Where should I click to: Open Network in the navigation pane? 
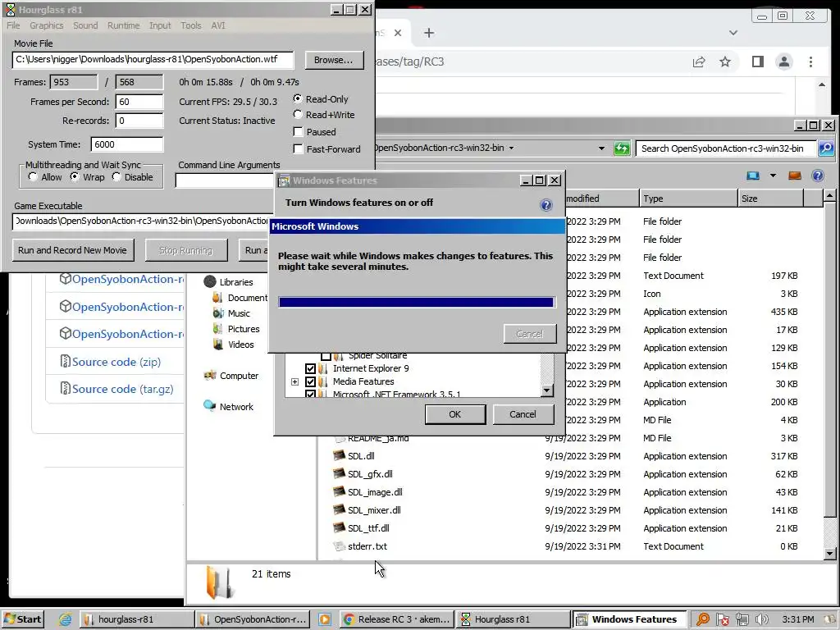click(x=236, y=407)
